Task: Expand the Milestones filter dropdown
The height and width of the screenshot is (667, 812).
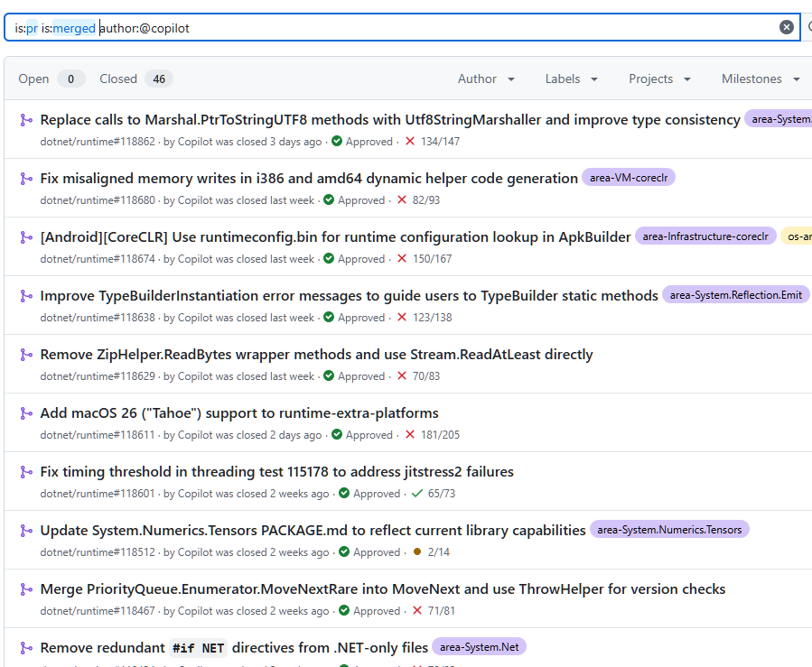Action: (x=761, y=79)
